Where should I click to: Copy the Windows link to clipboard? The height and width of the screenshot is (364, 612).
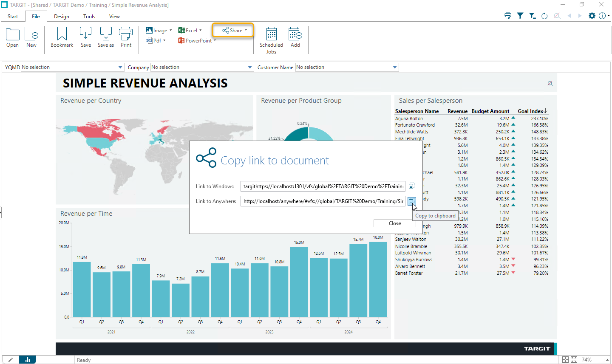[x=411, y=186]
